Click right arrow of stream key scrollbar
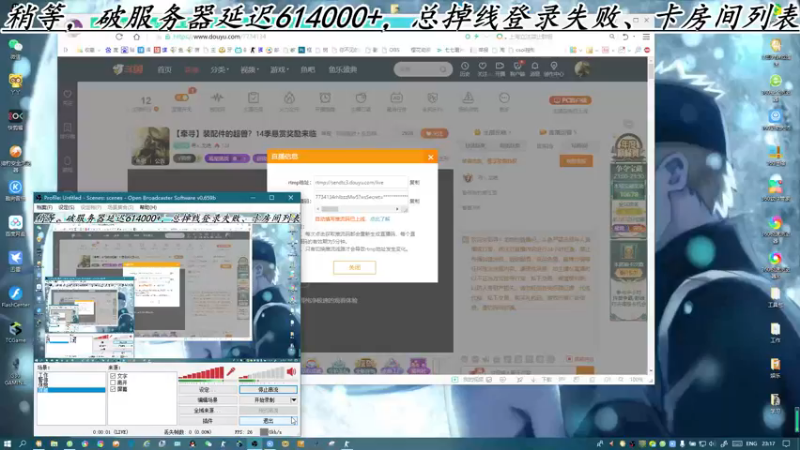This screenshot has height=450, width=800. click(x=397, y=209)
